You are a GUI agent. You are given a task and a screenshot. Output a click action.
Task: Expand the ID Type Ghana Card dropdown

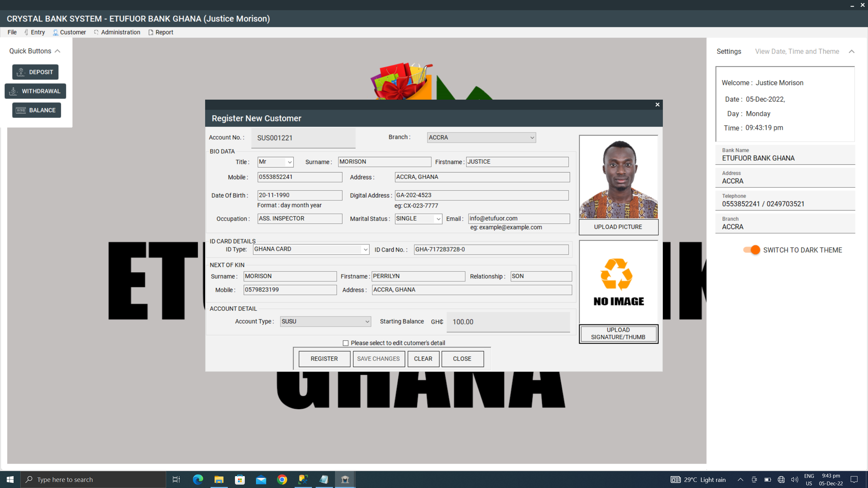(x=365, y=249)
